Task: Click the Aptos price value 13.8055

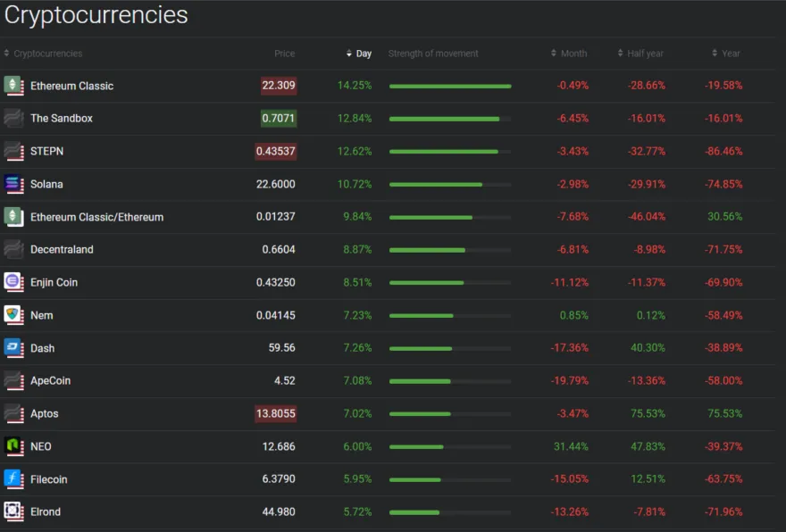Action: (x=275, y=414)
